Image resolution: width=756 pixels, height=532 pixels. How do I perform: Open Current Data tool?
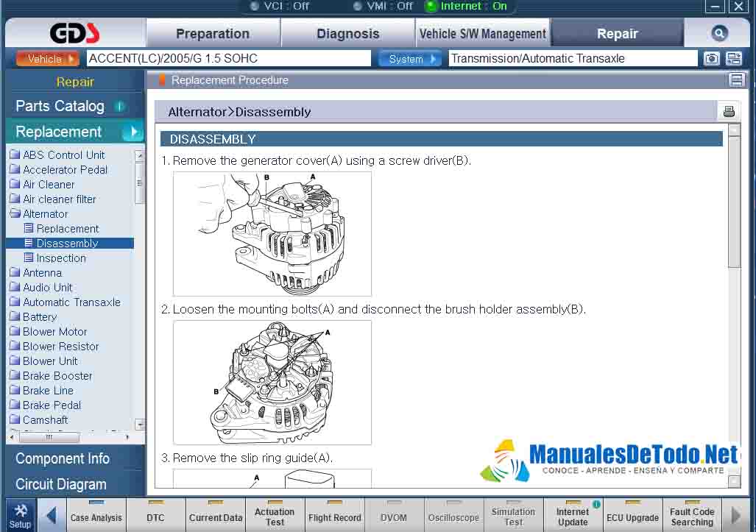[216, 516]
